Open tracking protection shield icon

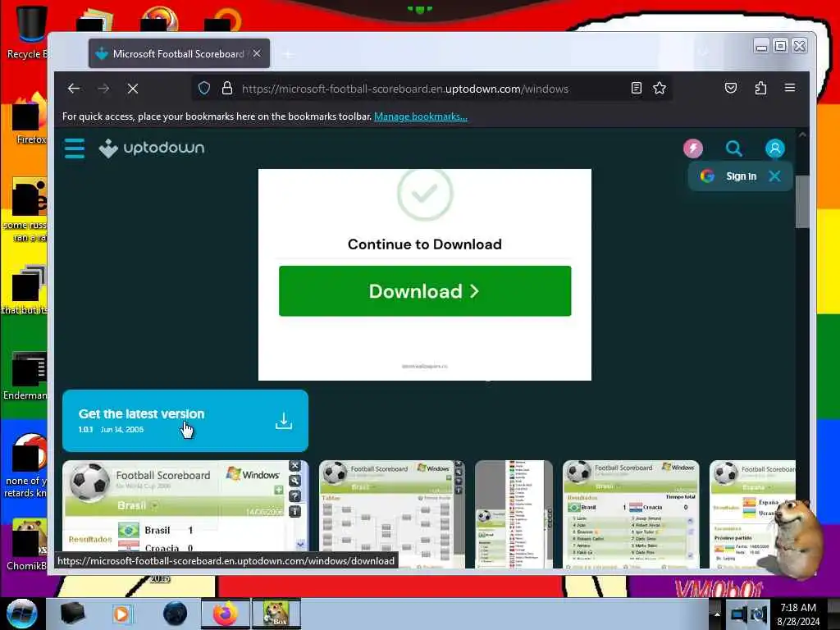click(204, 88)
